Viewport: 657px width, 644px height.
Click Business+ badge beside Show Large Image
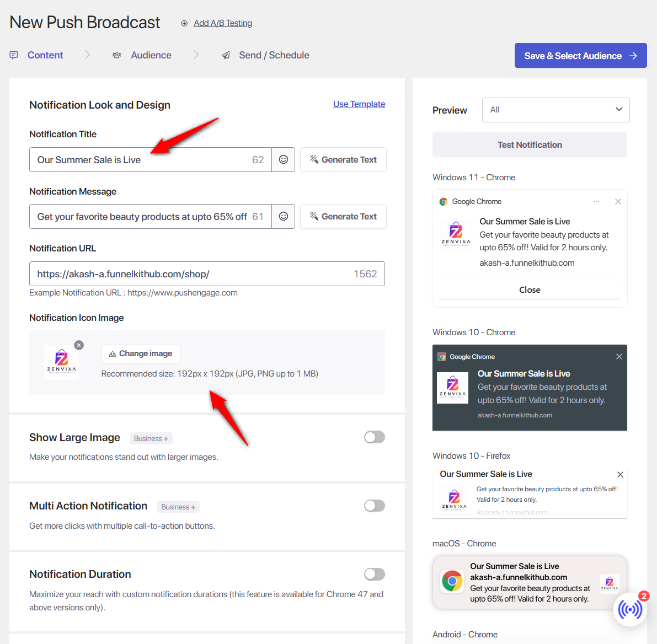(x=151, y=438)
